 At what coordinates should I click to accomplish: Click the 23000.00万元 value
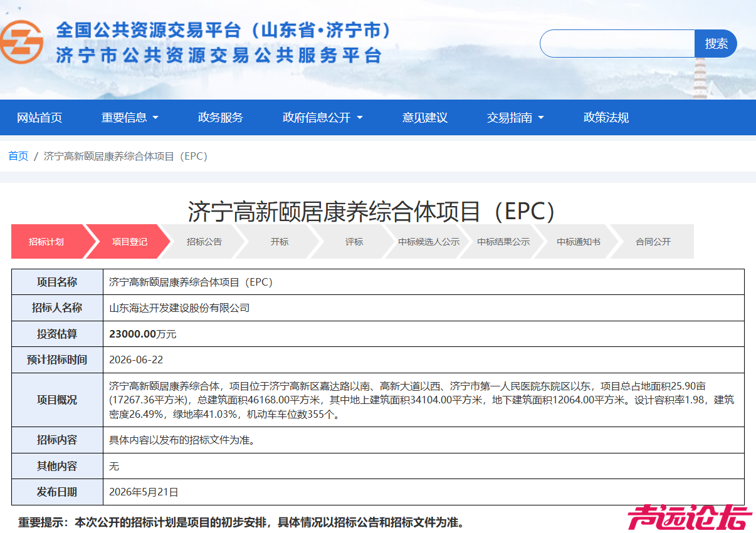coord(143,334)
